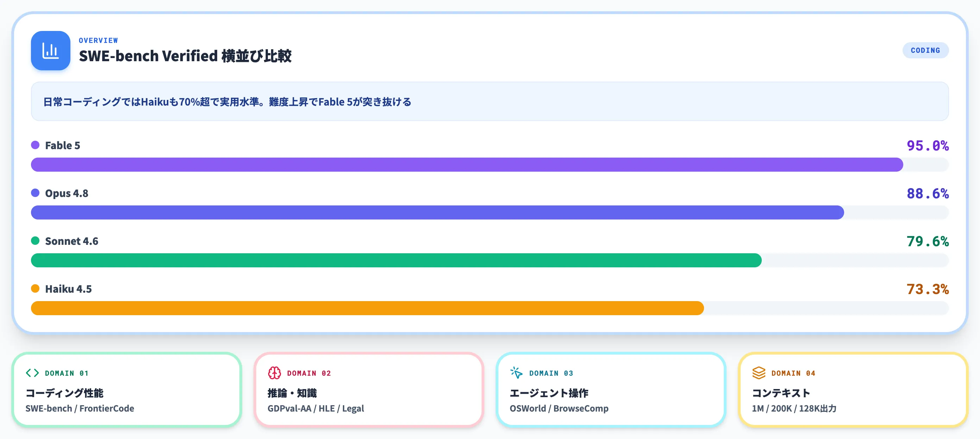
Task: Click the 95.0% score value
Action: pos(928,146)
